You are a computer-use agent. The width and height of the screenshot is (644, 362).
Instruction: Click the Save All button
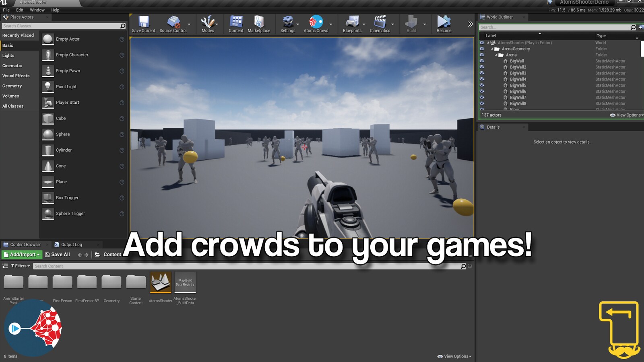(x=58, y=254)
